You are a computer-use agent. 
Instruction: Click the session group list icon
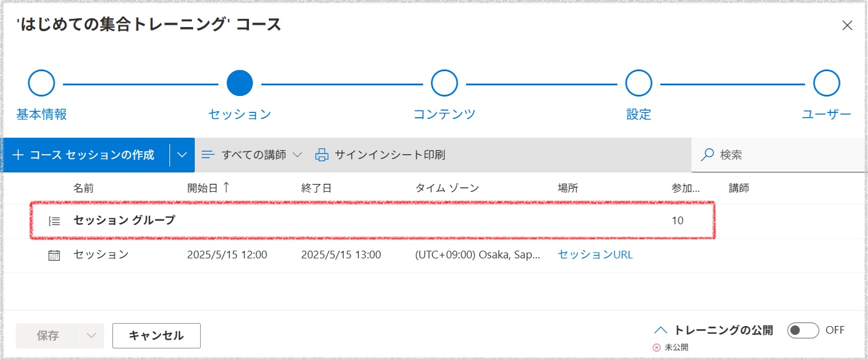[x=54, y=221]
